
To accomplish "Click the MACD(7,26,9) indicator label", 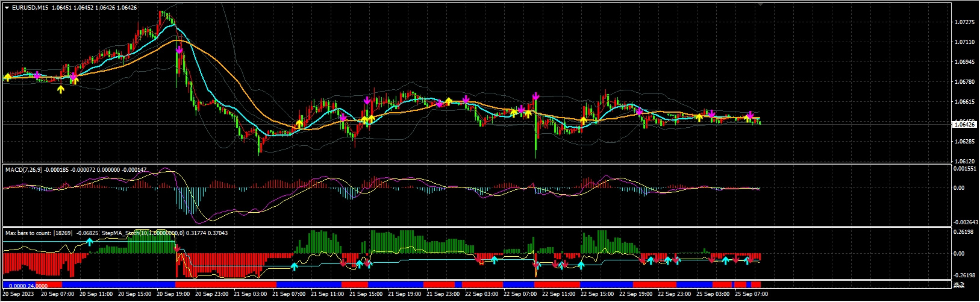I will tap(24, 170).
